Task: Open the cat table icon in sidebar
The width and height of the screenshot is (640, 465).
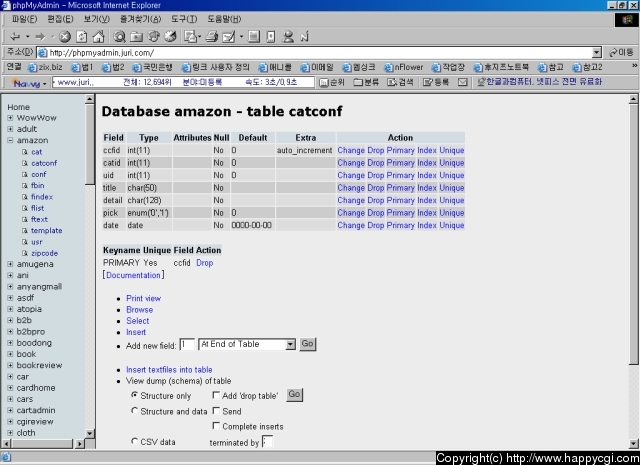Action: [x=25, y=152]
